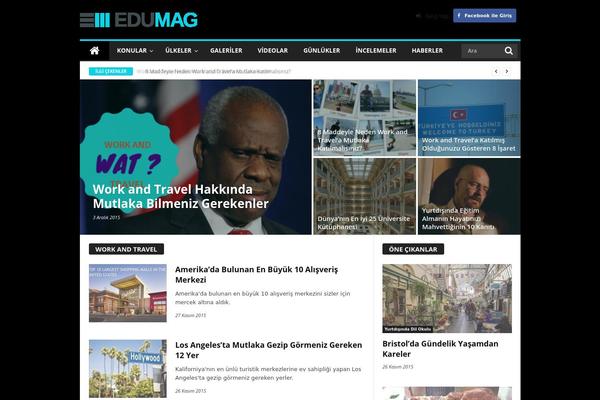Viewport: 600px width, 400px height.
Task: Open headline Work and Travel Hakkında Mutlaka Bilmeniz Gerekenler
Action: tap(181, 196)
